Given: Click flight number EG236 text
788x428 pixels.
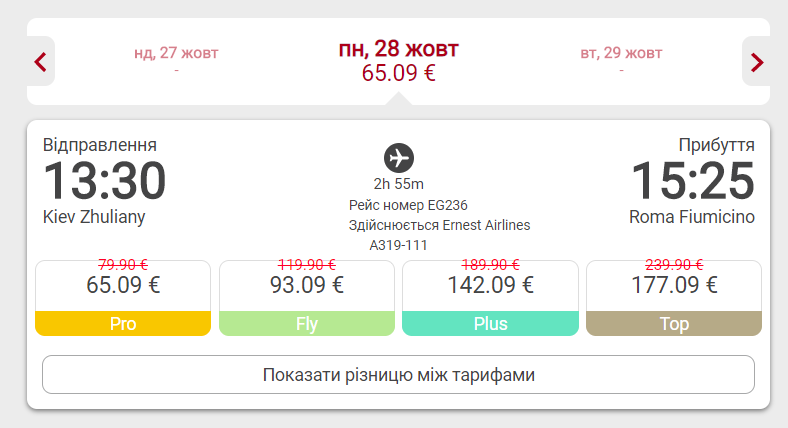Looking at the screenshot, I should [x=408, y=205].
